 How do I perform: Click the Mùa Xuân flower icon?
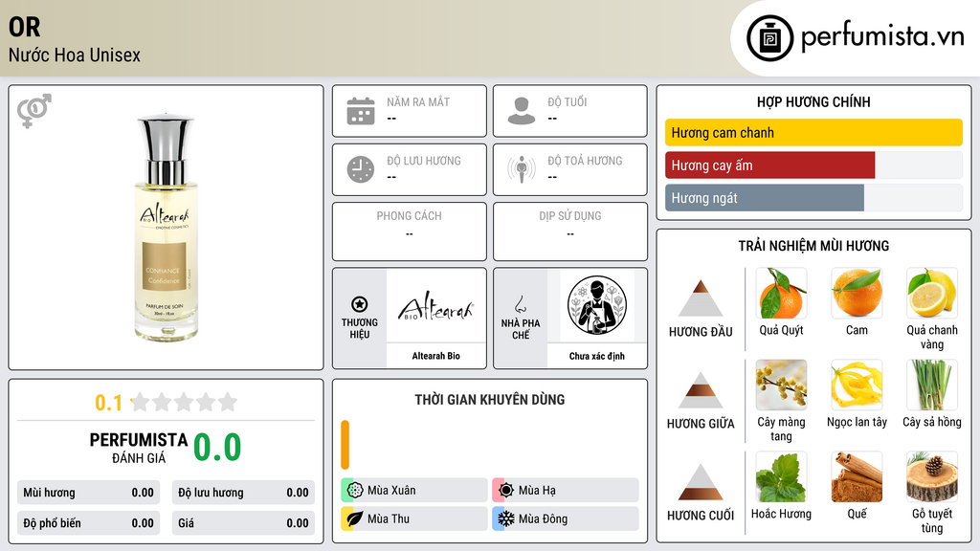click(x=355, y=491)
